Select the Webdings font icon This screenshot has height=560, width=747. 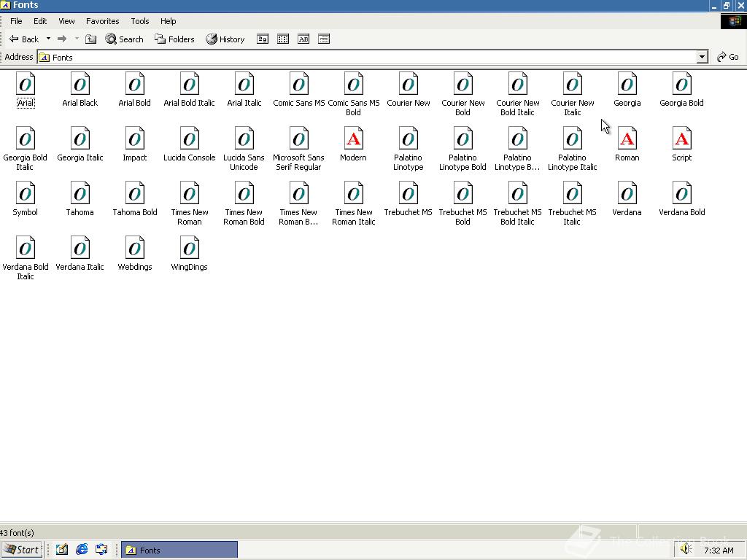[135, 248]
